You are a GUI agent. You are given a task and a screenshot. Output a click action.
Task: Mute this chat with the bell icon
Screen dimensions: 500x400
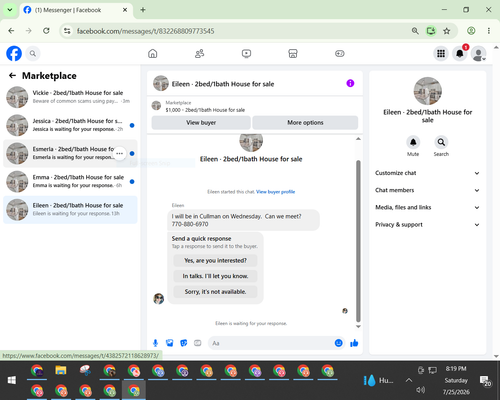click(413, 142)
